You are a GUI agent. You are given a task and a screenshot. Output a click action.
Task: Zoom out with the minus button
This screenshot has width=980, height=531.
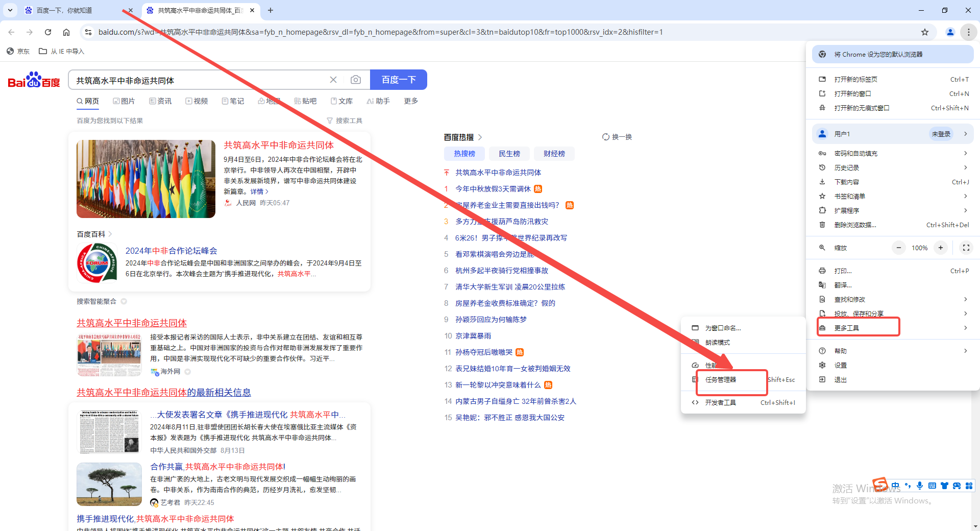pos(899,248)
